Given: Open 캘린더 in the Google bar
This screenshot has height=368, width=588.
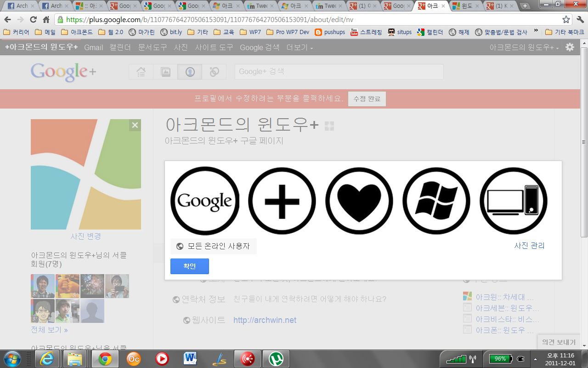Looking at the screenshot, I should pyautogui.click(x=120, y=47).
